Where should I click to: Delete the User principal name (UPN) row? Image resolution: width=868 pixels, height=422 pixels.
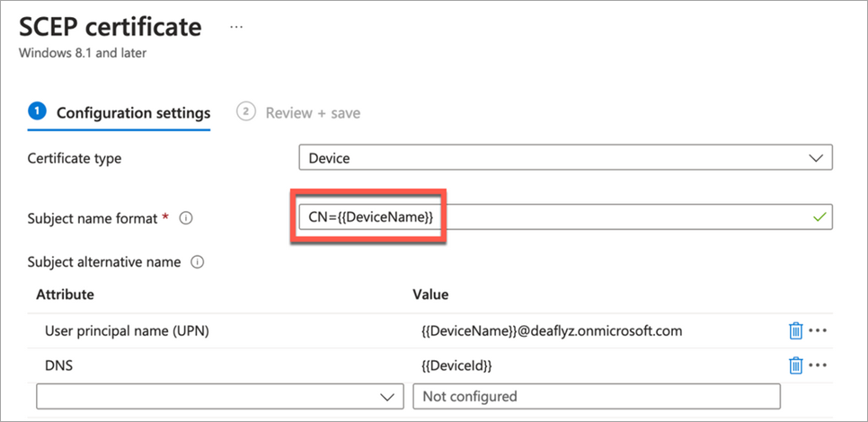click(795, 330)
